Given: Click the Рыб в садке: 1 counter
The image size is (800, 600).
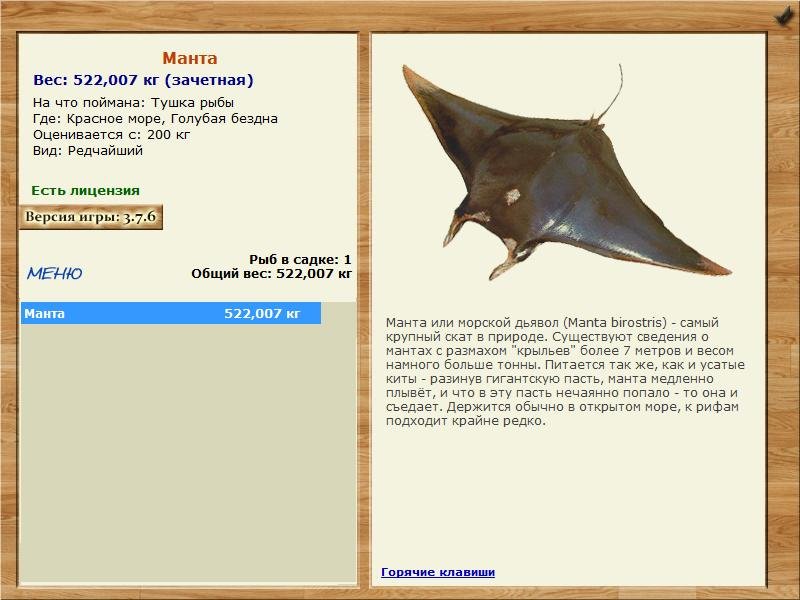Looking at the screenshot, I should [x=300, y=259].
